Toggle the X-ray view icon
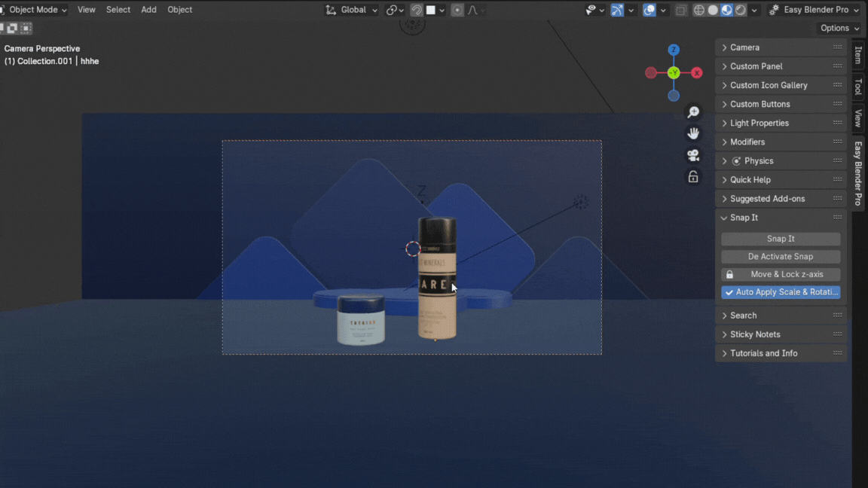868x488 pixels. click(x=681, y=10)
